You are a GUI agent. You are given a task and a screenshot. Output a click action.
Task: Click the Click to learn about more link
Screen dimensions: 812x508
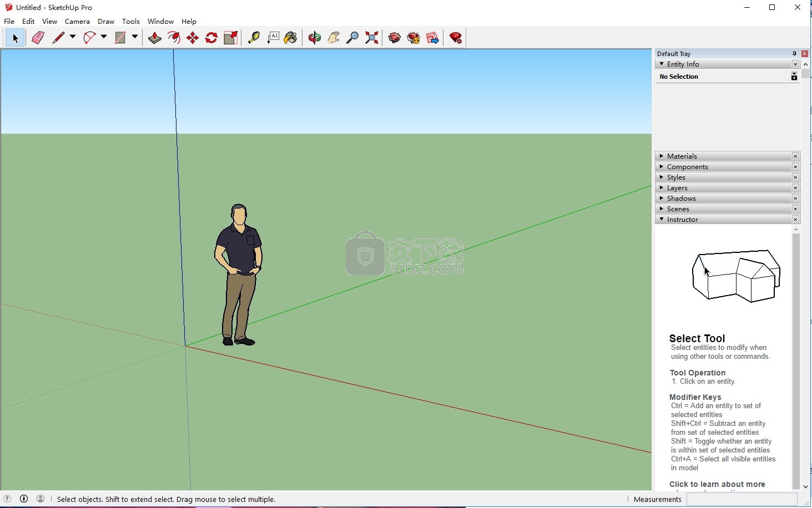click(717, 484)
